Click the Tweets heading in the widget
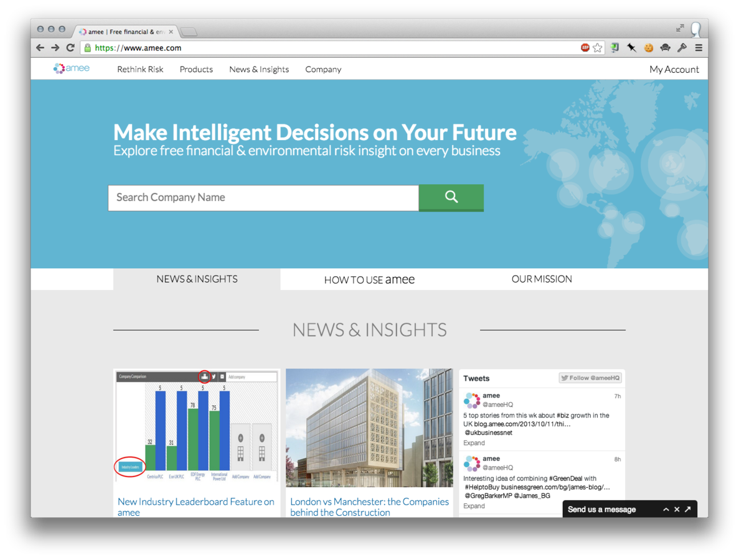This screenshot has width=739, height=560. coord(476,378)
